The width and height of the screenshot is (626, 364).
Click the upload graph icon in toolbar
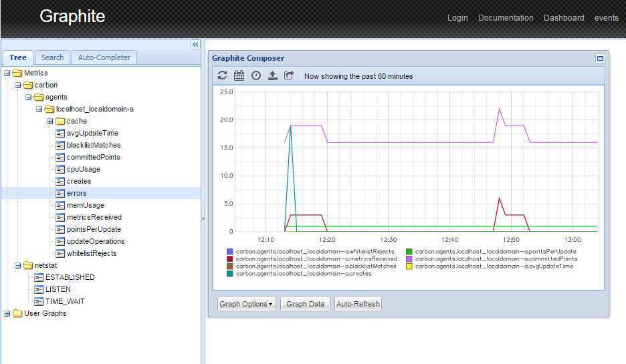(x=273, y=75)
